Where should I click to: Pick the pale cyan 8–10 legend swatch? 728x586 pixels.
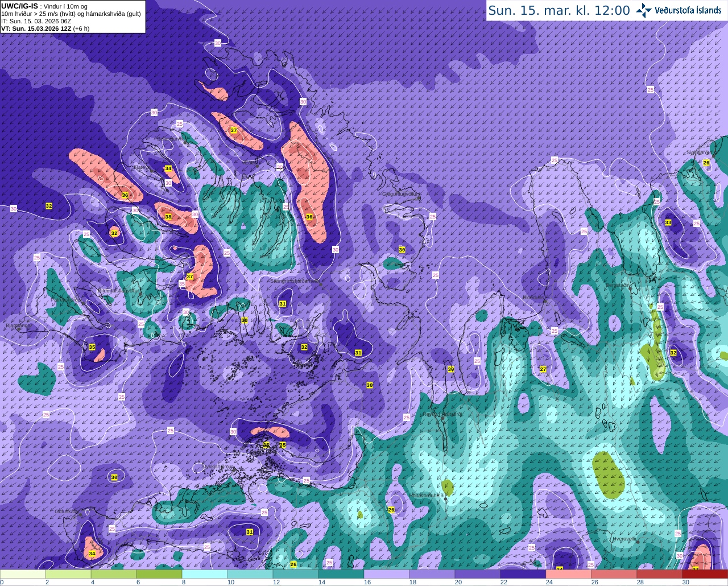pos(205,574)
